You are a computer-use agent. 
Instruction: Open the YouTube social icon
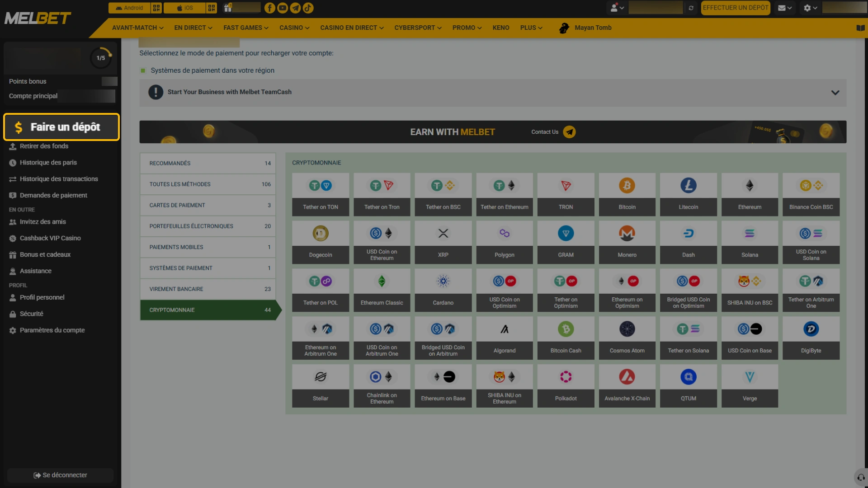[283, 8]
